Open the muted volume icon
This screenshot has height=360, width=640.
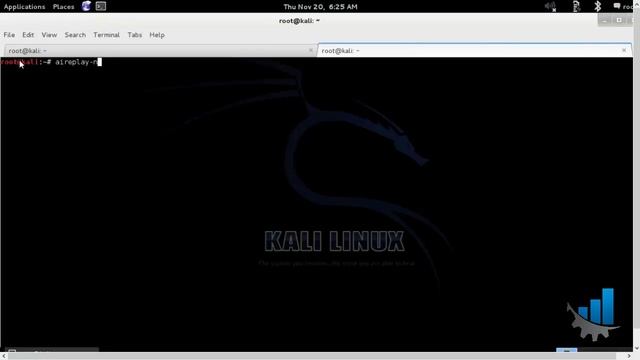[x=551, y=7]
